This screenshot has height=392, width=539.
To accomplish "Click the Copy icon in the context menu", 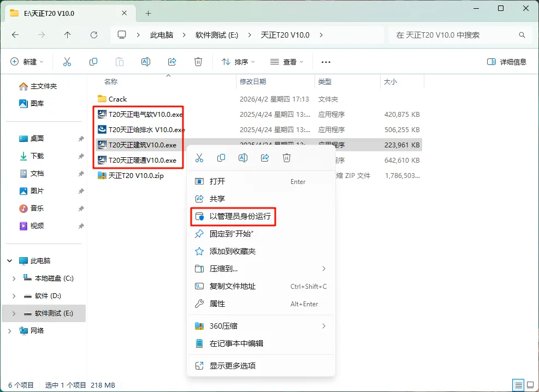I will pos(221,158).
